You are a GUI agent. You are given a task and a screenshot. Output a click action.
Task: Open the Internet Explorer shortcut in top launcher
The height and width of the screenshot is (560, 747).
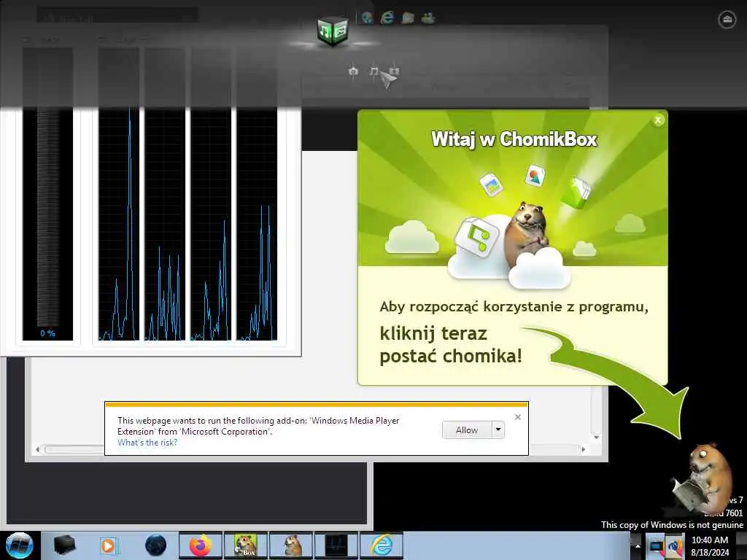[x=387, y=18]
